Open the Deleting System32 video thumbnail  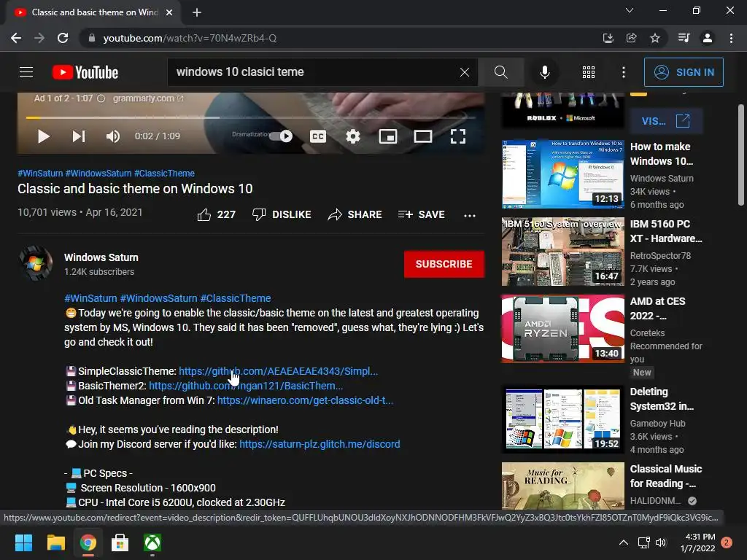562,419
